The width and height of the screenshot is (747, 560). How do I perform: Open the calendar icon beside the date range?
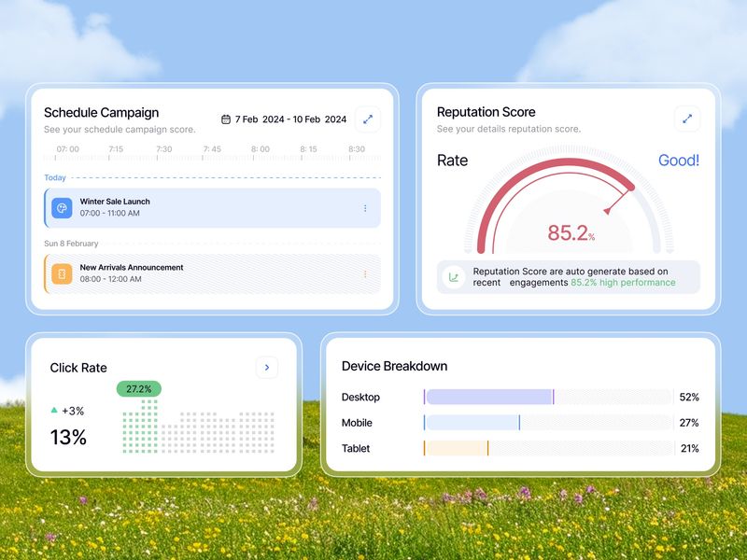[227, 119]
